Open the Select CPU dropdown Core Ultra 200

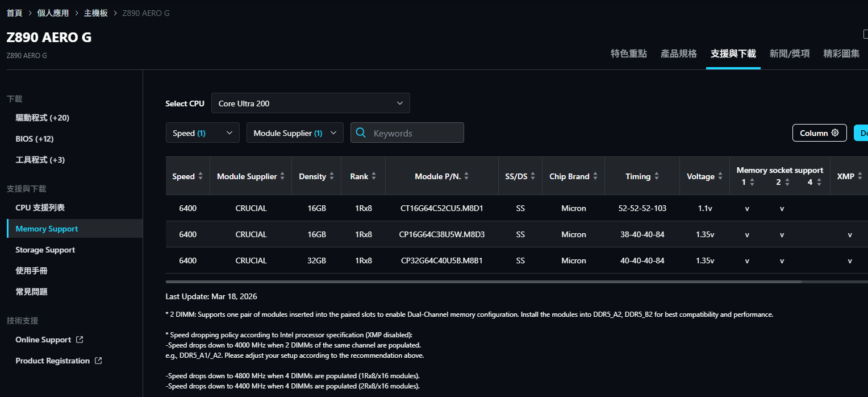coord(310,103)
